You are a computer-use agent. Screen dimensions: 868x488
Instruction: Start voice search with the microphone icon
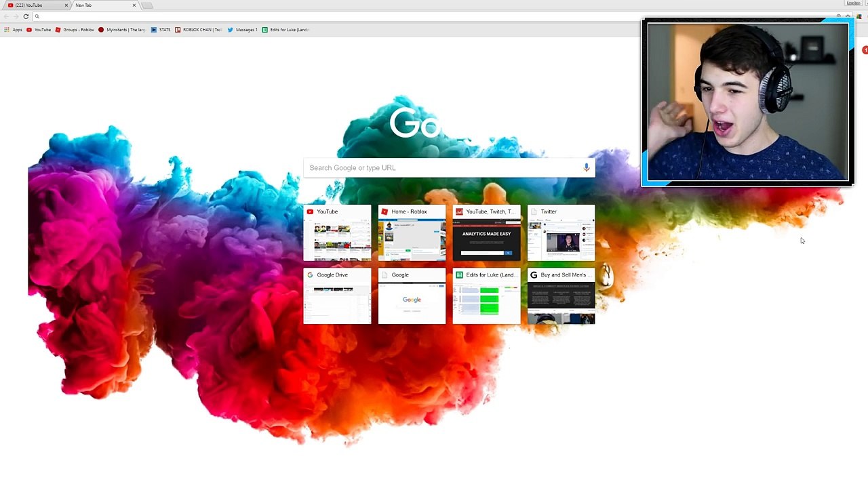pyautogui.click(x=587, y=167)
